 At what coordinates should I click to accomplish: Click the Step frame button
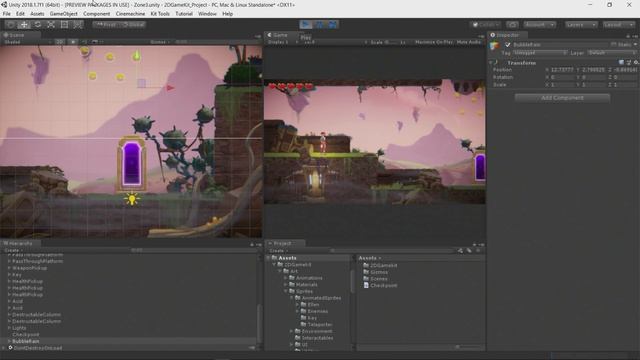(333, 24)
